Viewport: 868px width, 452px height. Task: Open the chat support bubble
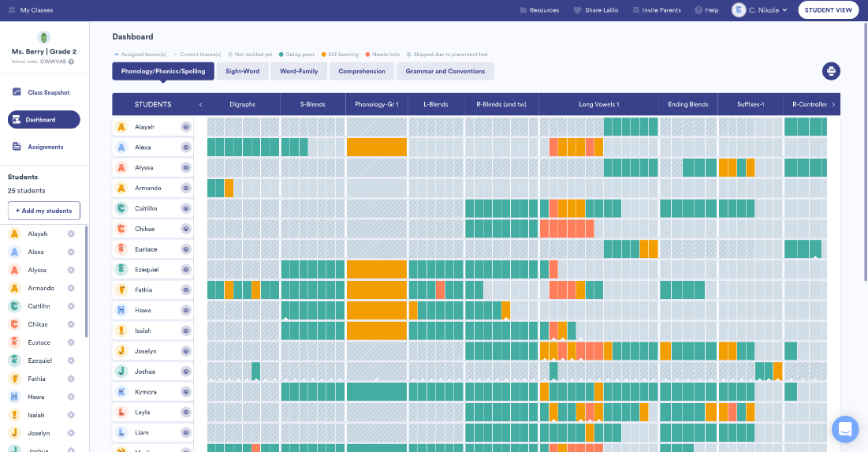[845, 429]
